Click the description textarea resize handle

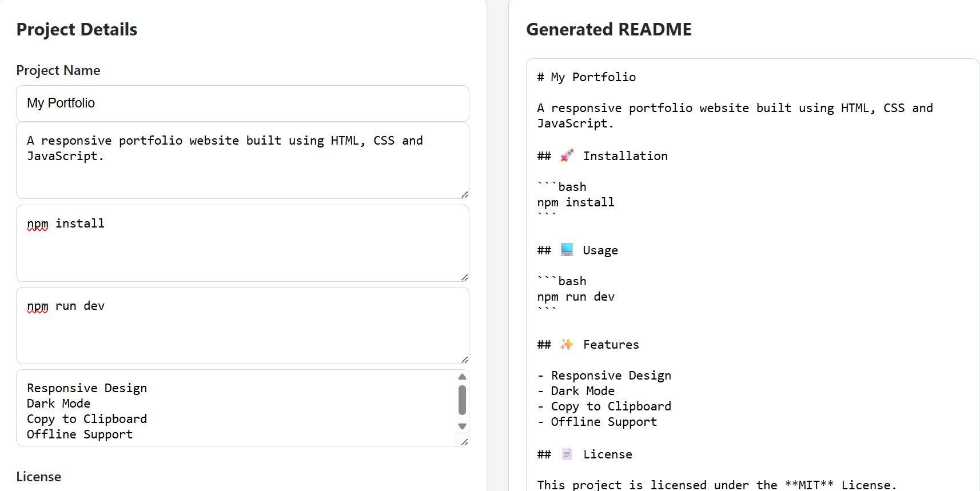point(464,194)
